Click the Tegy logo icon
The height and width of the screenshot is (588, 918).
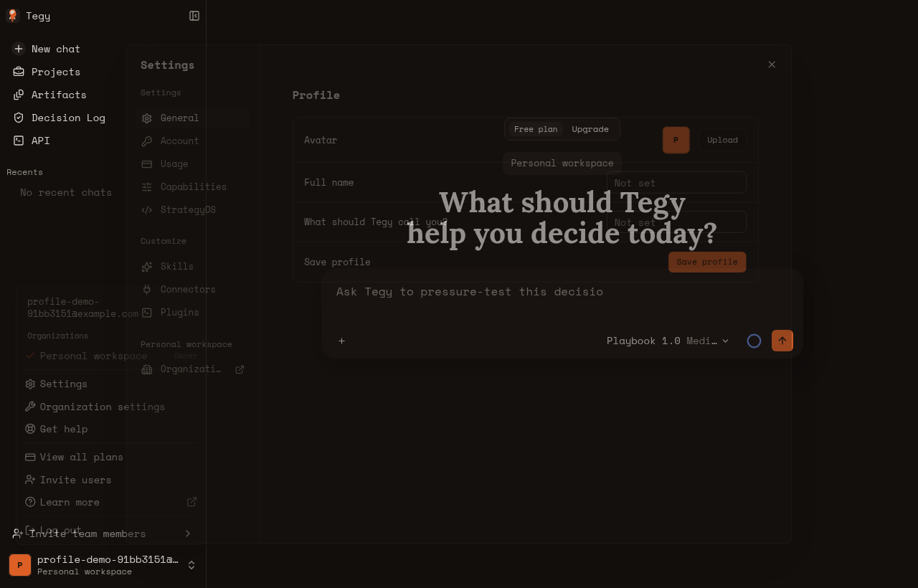(x=12, y=16)
